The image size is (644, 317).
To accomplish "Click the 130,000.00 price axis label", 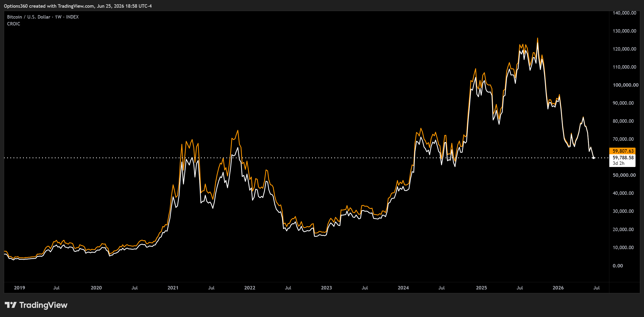I will 624,31.
